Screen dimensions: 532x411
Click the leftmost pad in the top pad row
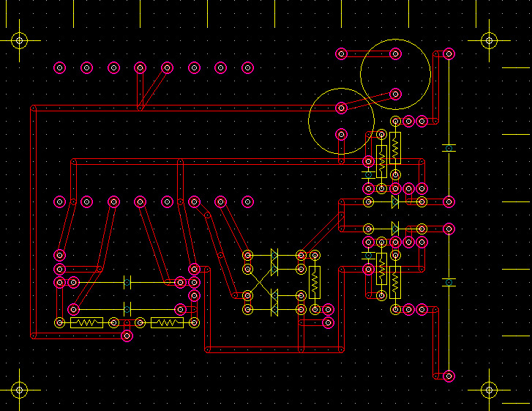click(x=60, y=67)
